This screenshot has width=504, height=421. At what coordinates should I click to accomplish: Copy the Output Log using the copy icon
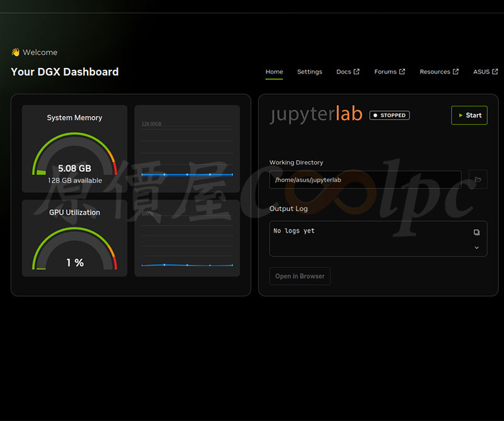(x=476, y=232)
